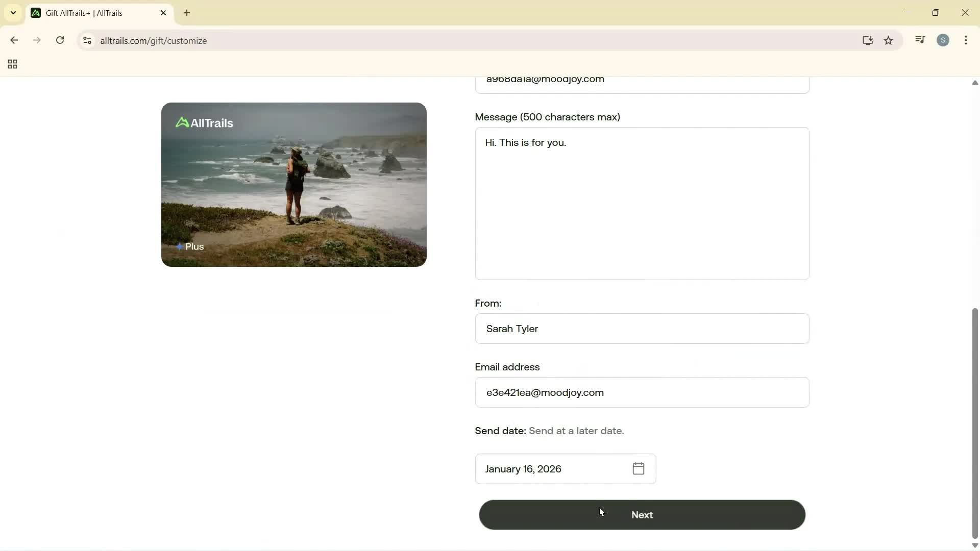Click the forward navigation arrow
Screen dimensions: 980x551
tap(37, 40)
